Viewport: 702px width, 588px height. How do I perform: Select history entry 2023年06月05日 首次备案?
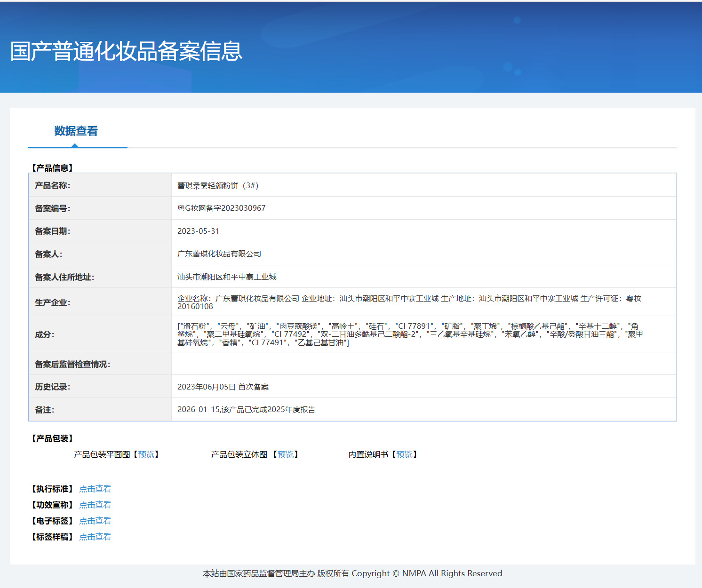tap(223, 387)
